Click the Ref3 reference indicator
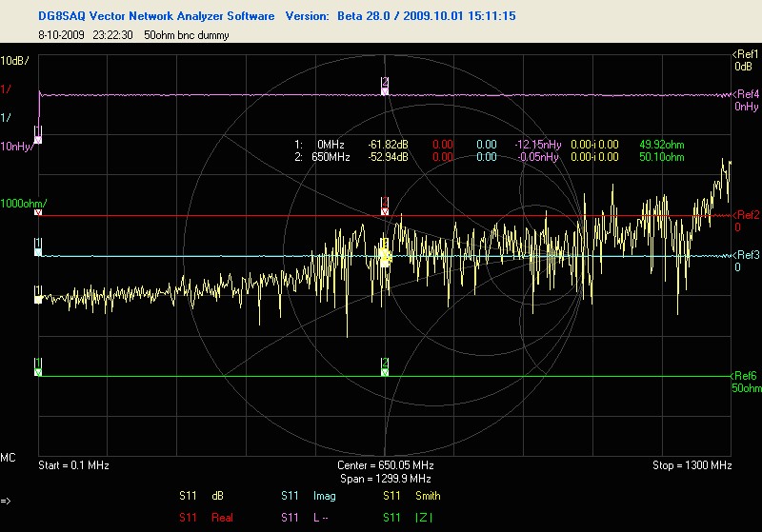The width and height of the screenshot is (762, 532). click(746, 261)
